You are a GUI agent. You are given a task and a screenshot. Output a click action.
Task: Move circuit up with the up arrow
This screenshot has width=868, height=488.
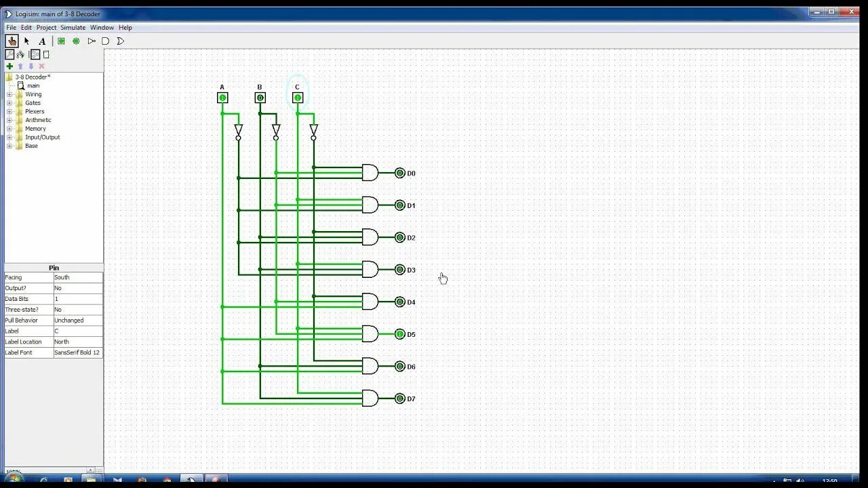pos(20,66)
